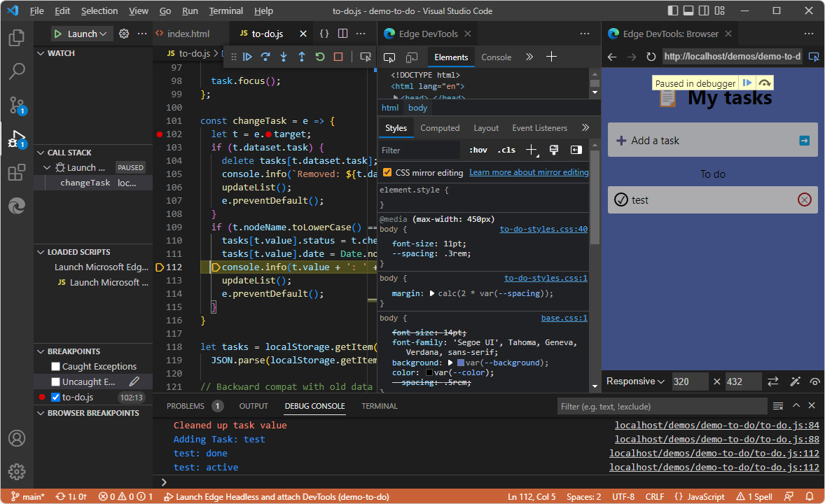
Task: Switch to the Computed tab in DevTools
Action: [x=440, y=128]
